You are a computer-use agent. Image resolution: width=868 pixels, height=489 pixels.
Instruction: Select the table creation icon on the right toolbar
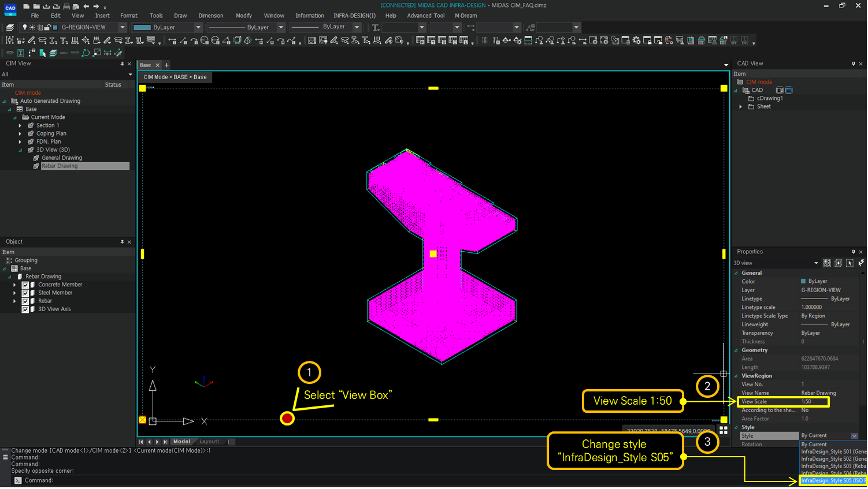click(x=713, y=40)
